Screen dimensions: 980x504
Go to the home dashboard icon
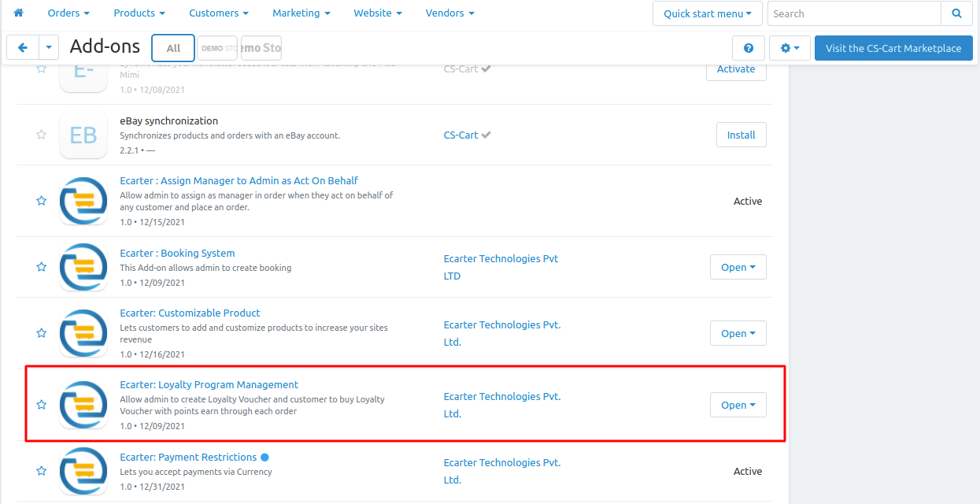[x=19, y=13]
